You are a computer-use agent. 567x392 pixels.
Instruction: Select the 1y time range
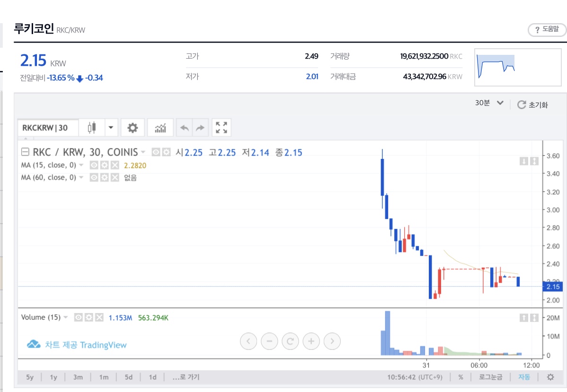[53, 377]
